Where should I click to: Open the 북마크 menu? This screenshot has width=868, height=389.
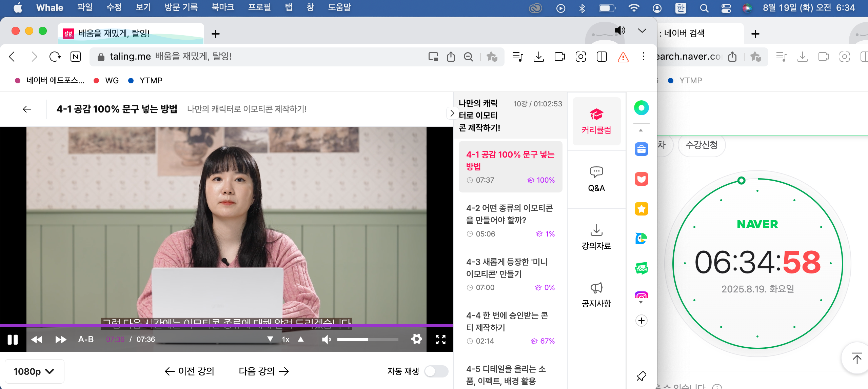[222, 7]
